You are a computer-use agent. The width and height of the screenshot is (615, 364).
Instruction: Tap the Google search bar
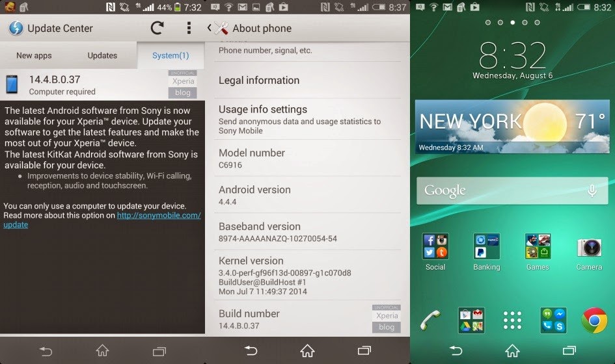(x=512, y=191)
